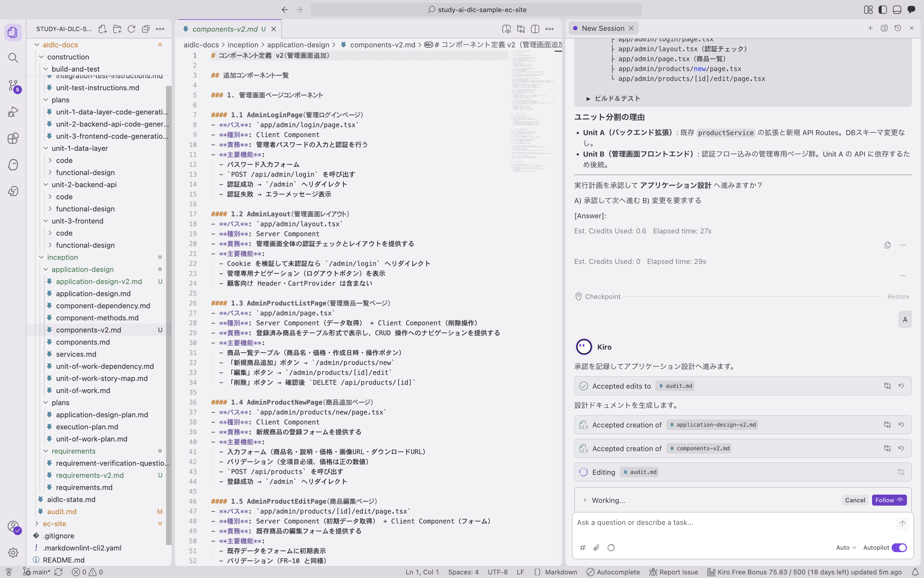Change language mode Markdown in status bar
Image resolution: width=924 pixels, height=578 pixels.
click(x=560, y=572)
